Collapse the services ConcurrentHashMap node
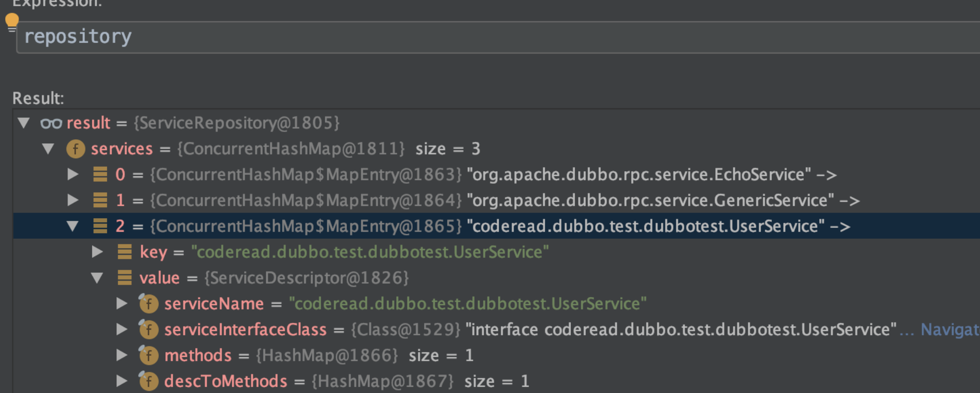The width and height of the screenshot is (980, 393). (48, 149)
